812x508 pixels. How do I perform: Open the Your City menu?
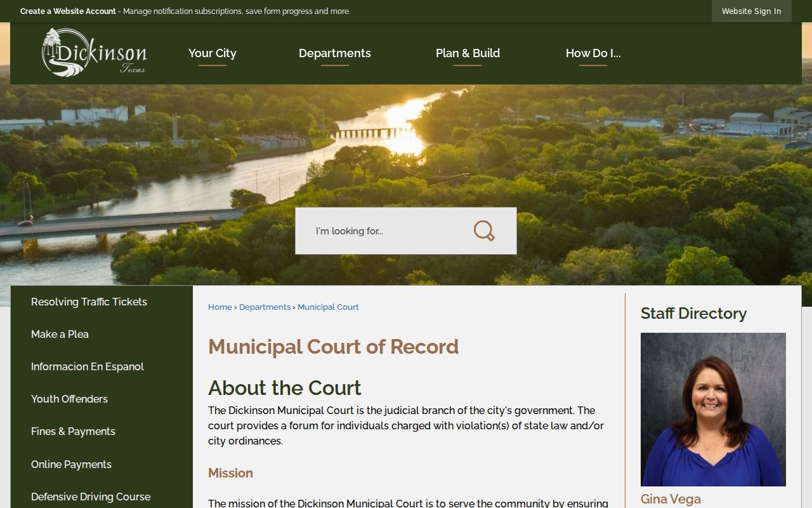[x=213, y=53]
